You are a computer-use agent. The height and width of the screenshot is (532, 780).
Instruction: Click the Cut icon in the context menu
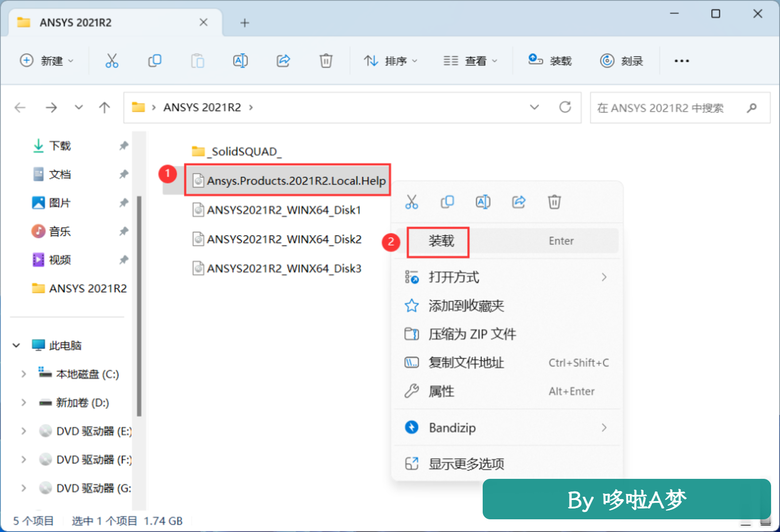(412, 202)
